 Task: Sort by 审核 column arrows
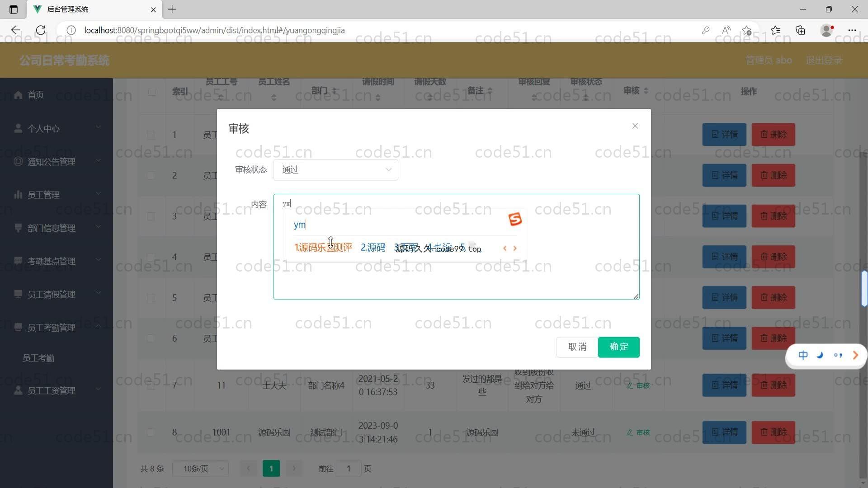[646, 91]
